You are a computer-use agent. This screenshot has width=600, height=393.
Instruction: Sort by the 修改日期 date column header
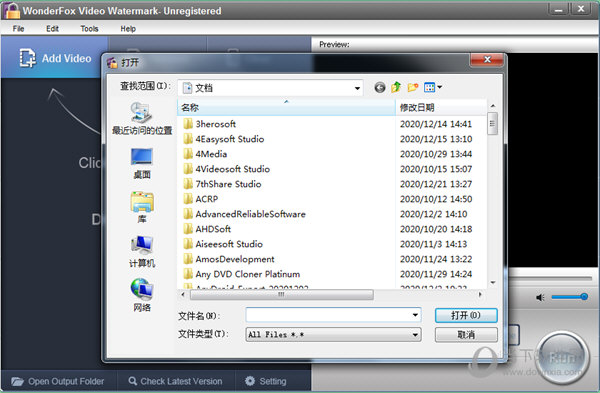pyautogui.click(x=441, y=108)
